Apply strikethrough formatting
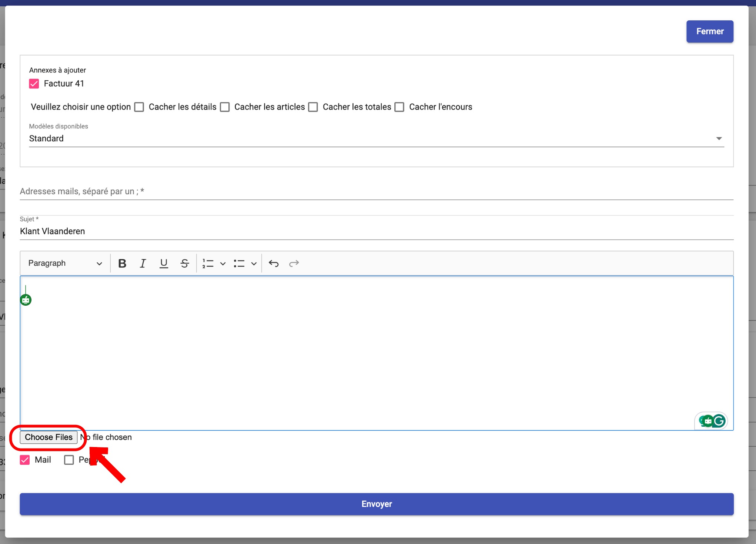The width and height of the screenshot is (756, 544). click(x=184, y=263)
